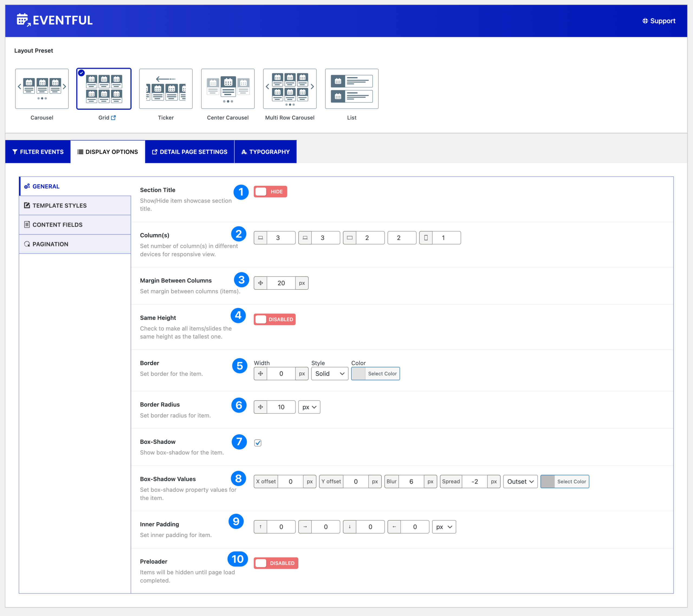Edit the first Columns value field

point(281,238)
